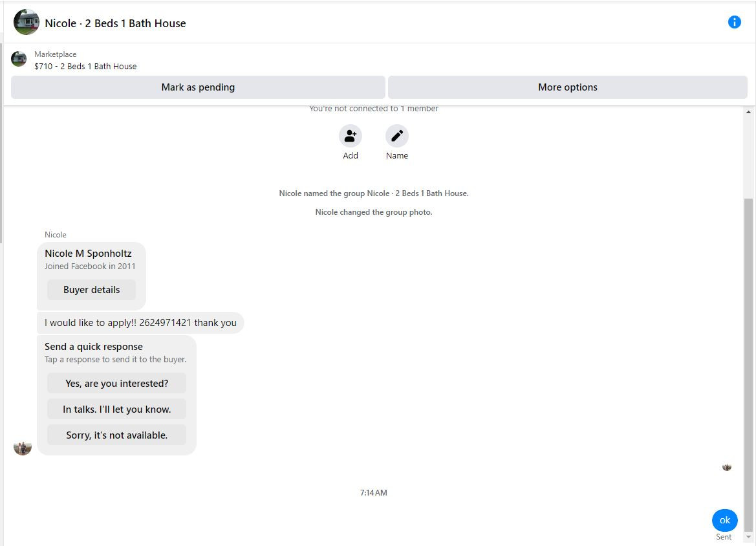
Task: Open conversation info with the blue icon
Action: (x=734, y=22)
